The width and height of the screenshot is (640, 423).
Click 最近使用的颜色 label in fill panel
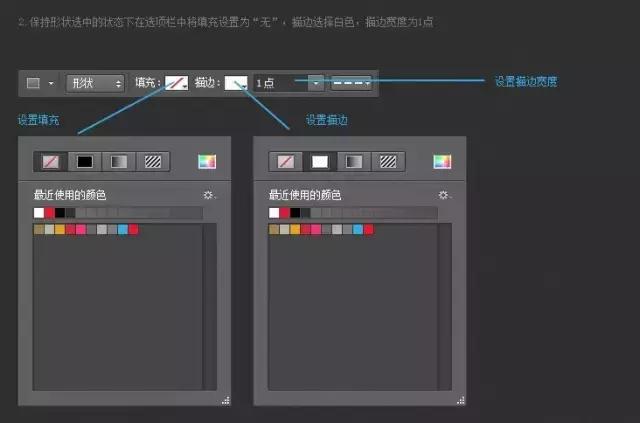click(x=70, y=195)
